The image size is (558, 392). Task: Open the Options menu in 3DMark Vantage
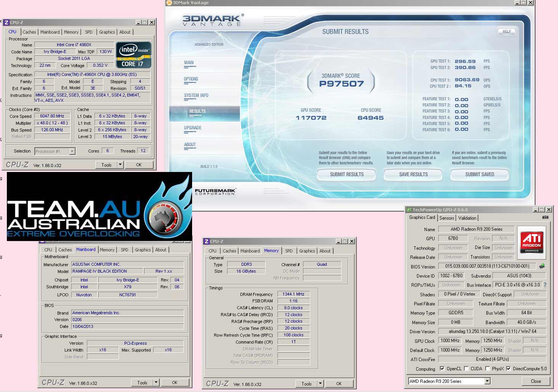(x=191, y=79)
